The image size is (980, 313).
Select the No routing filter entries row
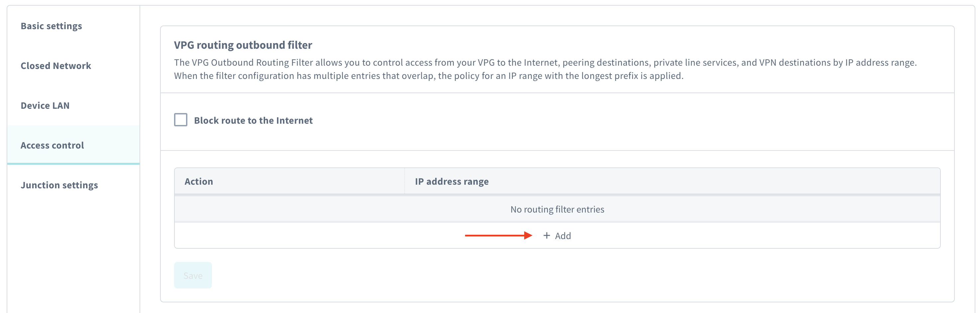pos(557,209)
